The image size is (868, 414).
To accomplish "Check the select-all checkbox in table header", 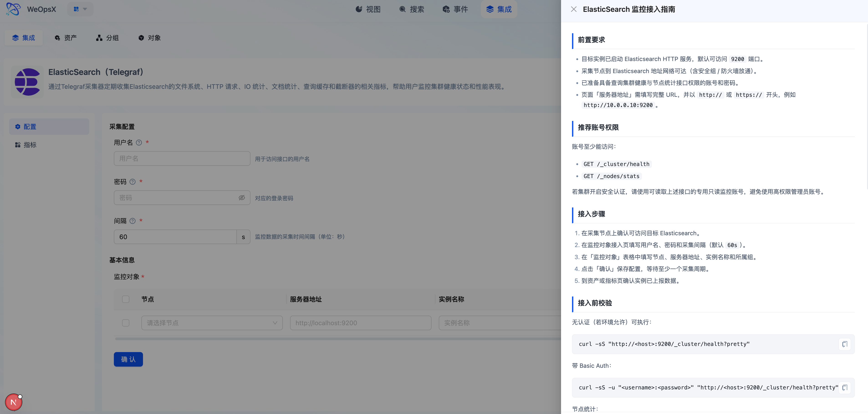I will pos(126,299).
